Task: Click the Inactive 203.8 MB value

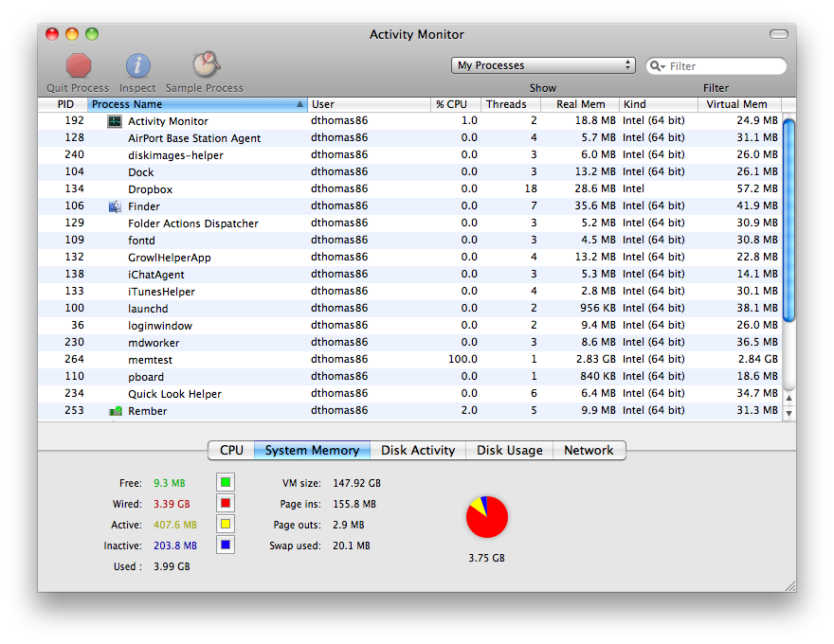Action: pos(175,546)
